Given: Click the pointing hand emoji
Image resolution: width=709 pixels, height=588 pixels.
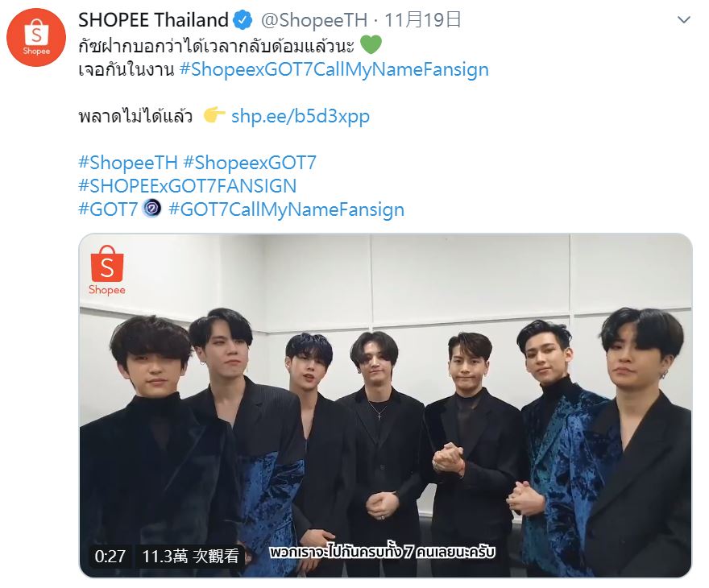Looking at the screenshot, I should tap(214, 115).
